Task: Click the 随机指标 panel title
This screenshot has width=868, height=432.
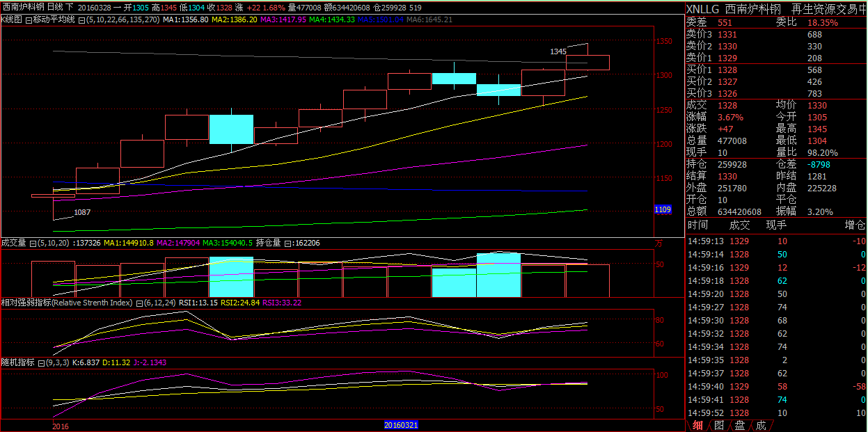Action: click(x=18, y=363)
